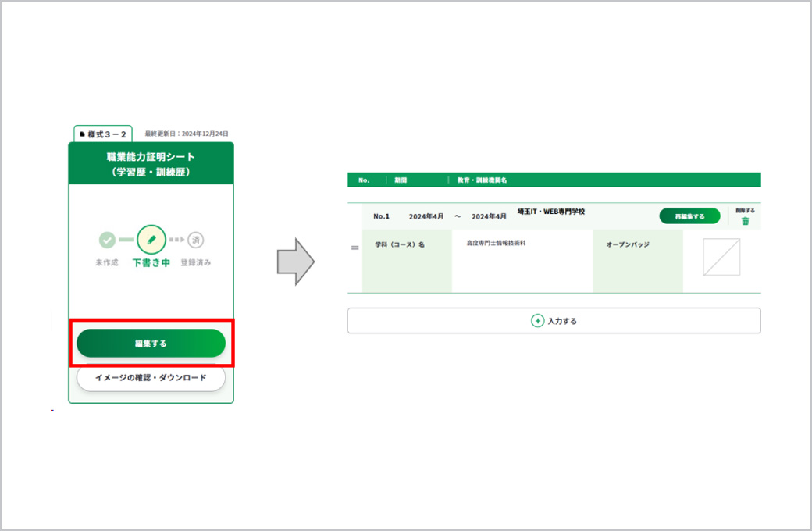Click the 高度専門士情報技術科 course name text
812x531 pixels.
click(496, 242)
